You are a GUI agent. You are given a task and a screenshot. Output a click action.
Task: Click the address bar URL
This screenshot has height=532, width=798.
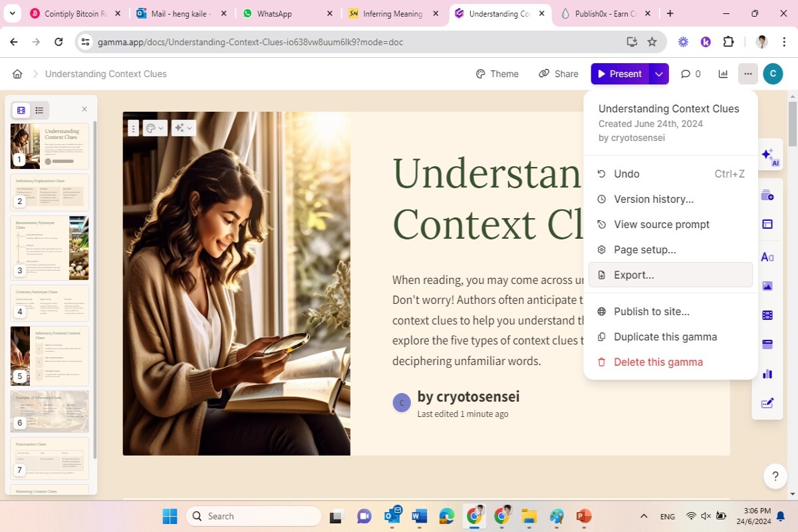pos(250,42)
